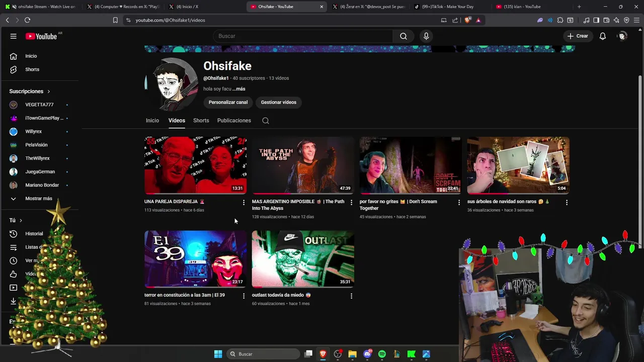The image size is (644, 362).
Task: Click the Crear button
Action: (578, 36)
